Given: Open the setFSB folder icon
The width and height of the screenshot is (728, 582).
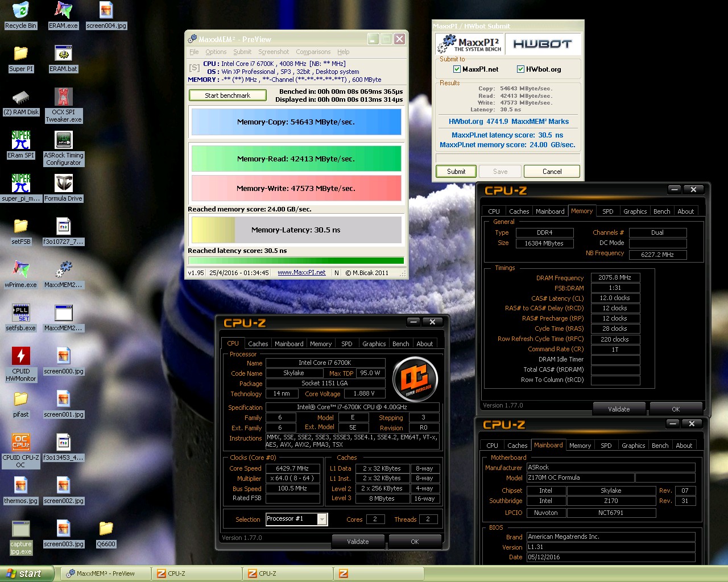Looking at the screenshot, I should [x=20, y=231].
